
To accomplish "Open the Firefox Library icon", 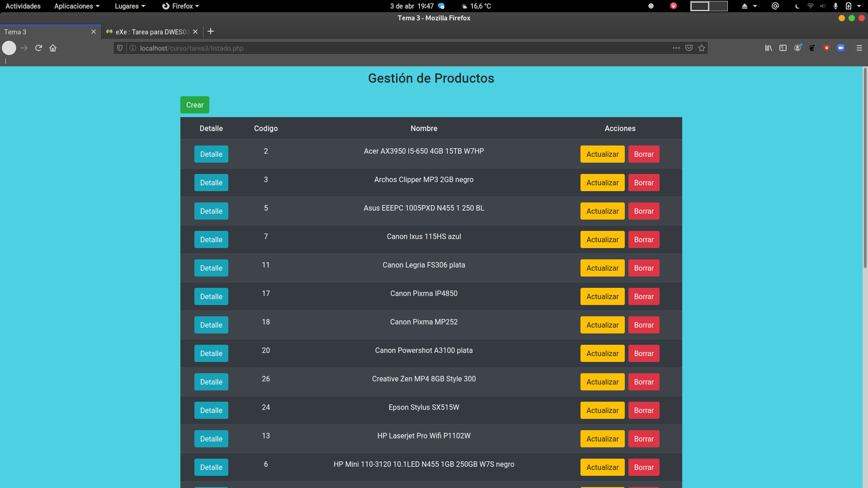I will [769, 48].
